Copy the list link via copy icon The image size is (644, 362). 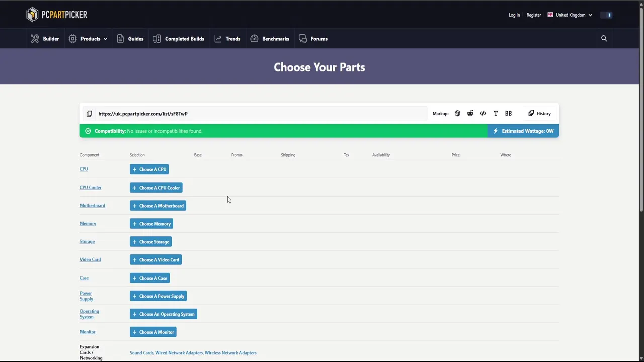[89, 114]
